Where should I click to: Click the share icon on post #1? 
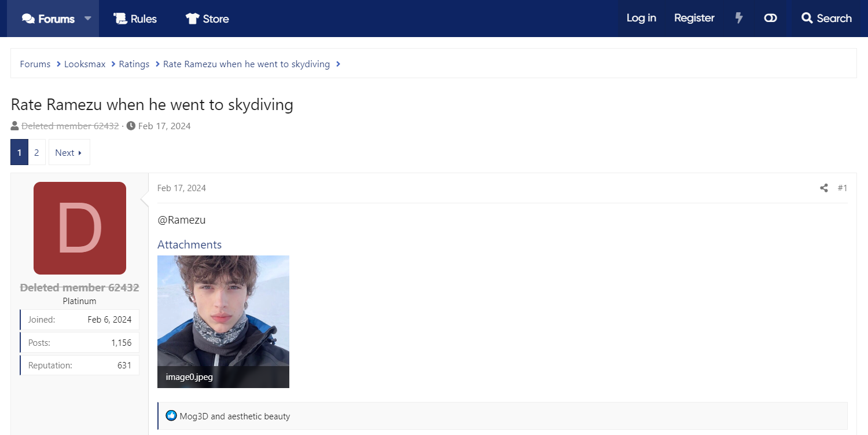pyautogui.click(x=824, y=188)
